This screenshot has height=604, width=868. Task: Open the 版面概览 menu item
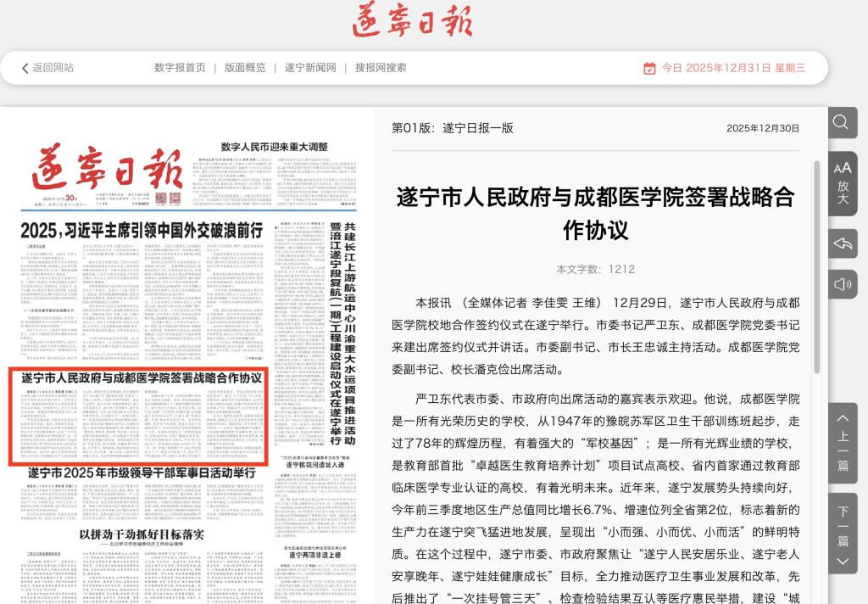[x=245, y=68]
